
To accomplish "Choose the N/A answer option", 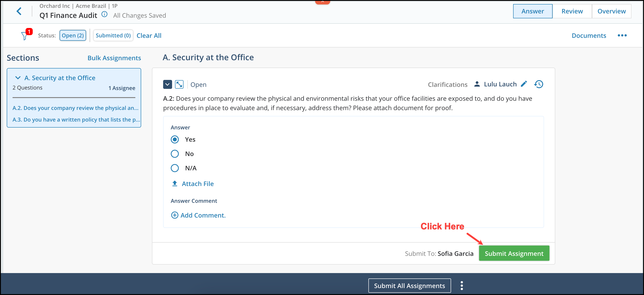I will coord(175,168).
